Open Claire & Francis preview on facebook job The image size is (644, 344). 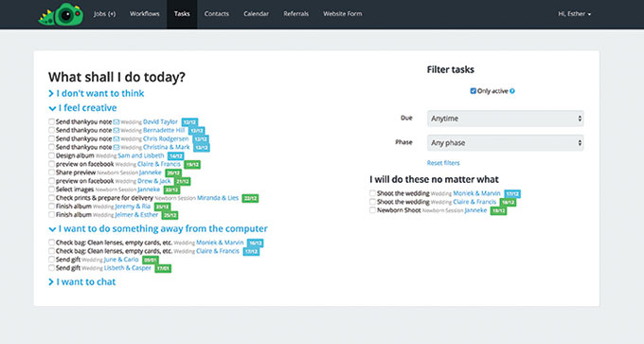(159, 164)
